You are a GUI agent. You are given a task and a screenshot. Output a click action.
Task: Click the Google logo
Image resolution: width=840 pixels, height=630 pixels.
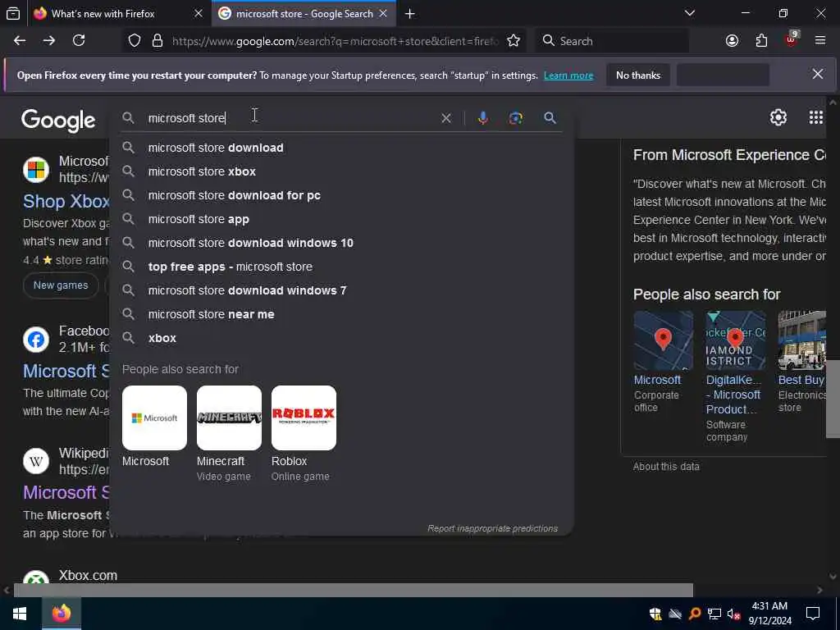58,120
